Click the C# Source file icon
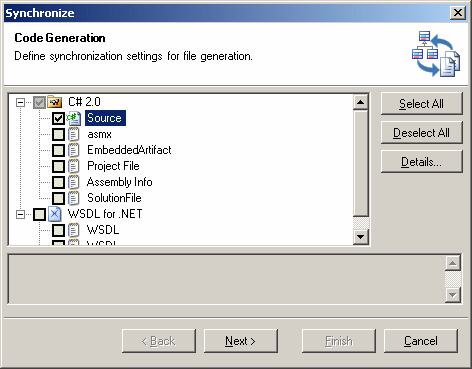Screen dimensions: 472x369 (73, 118)
